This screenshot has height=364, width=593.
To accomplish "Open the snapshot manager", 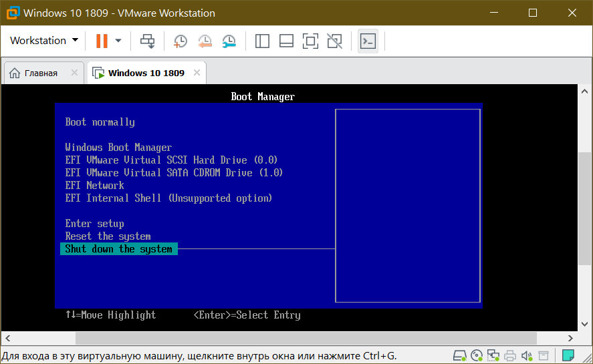I will (x=229, y=41).
